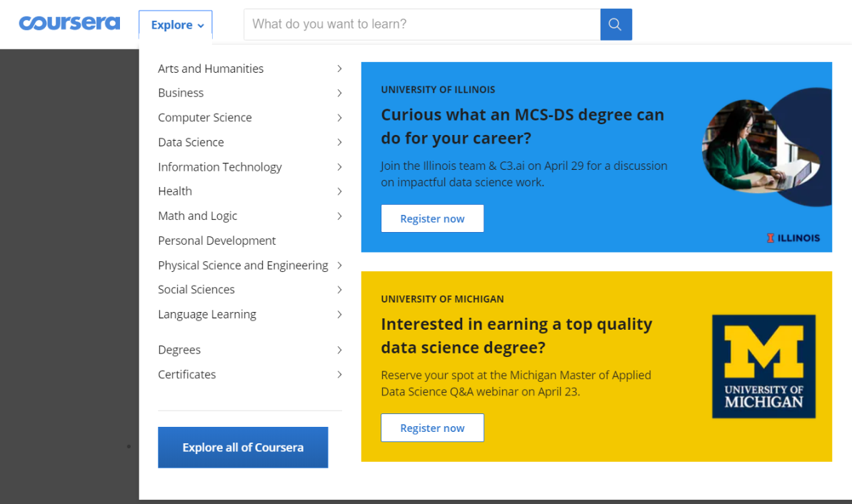852x504 pixels.
Task: Choose the Personal Development category
Action: pos(216,241)
